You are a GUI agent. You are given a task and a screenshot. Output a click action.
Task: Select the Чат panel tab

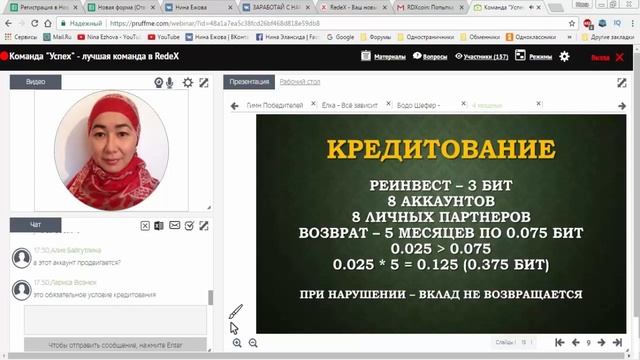(x=36, y=224)
